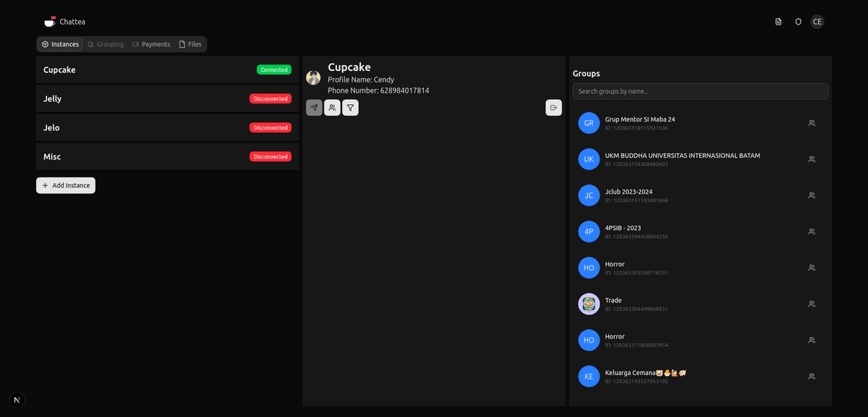This screenshot has width=868, height=417.
Task: Click the members icon beside Grup Mentor SI Maba 24
Action: pyautogui.click(x=812, y=123)
